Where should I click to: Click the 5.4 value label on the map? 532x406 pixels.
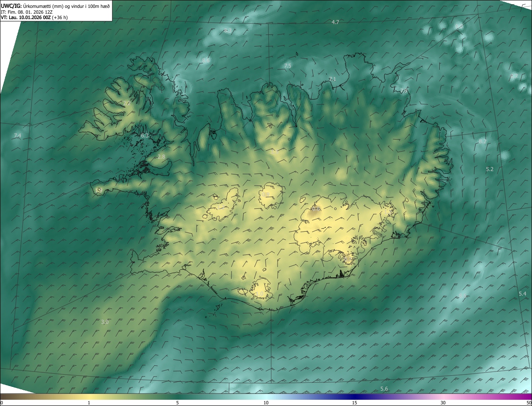click(522, 293)
